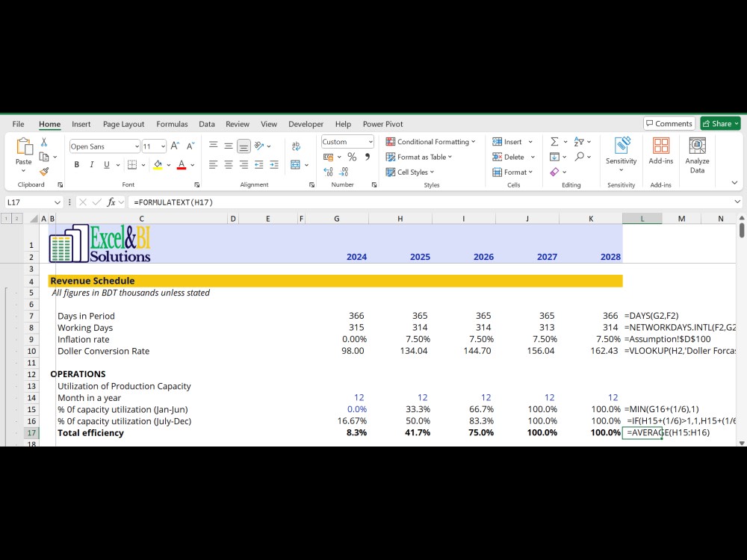Image resolution: width=747 pixels, height=560 pixels.
Task: Toggle Underline formatting
Action: (x=107, y=165)
